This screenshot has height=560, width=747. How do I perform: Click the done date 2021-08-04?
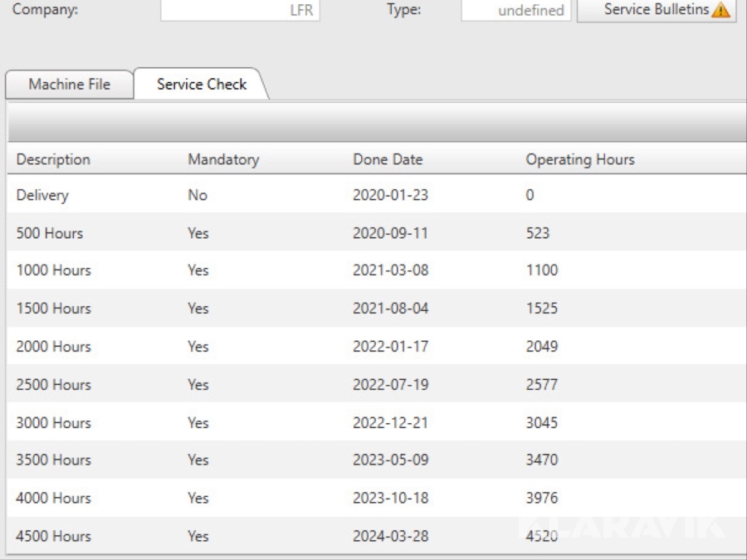coord(391,308)
